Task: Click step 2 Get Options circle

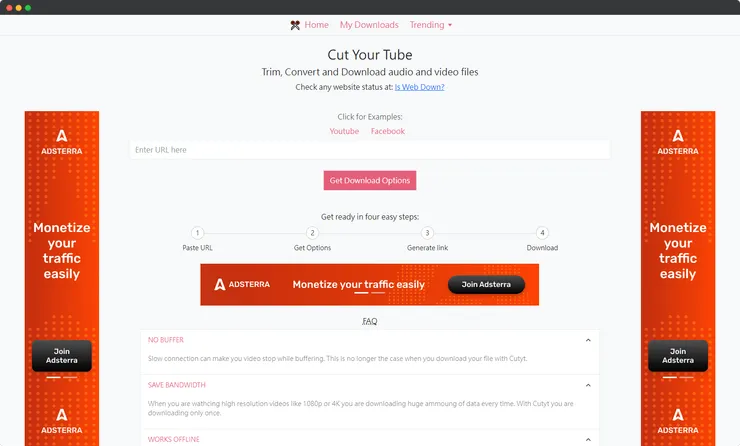Action: pyautogui.click(x=312, y=233)
